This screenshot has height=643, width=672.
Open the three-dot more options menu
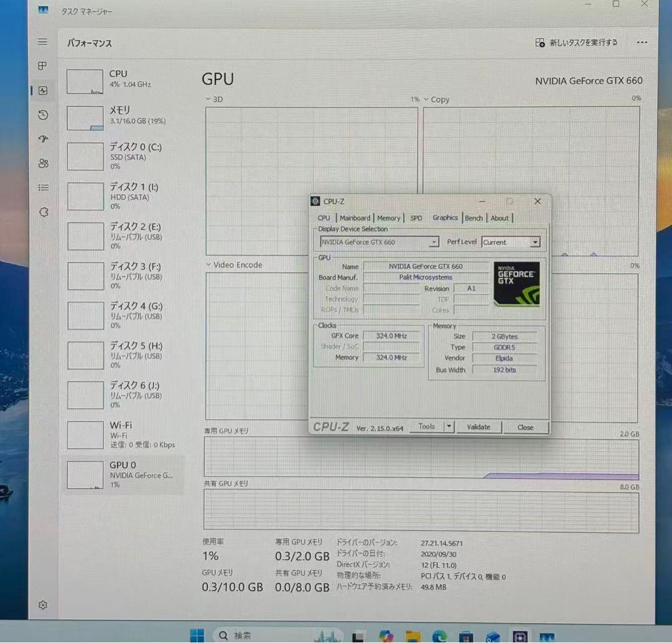pyautogui.click(x=642, y=42)
